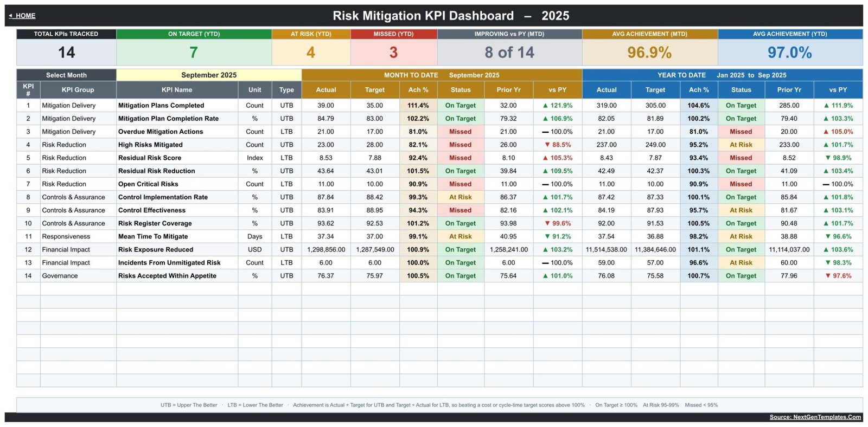Click the Days unit cell
868x427 pixels.
255,236
